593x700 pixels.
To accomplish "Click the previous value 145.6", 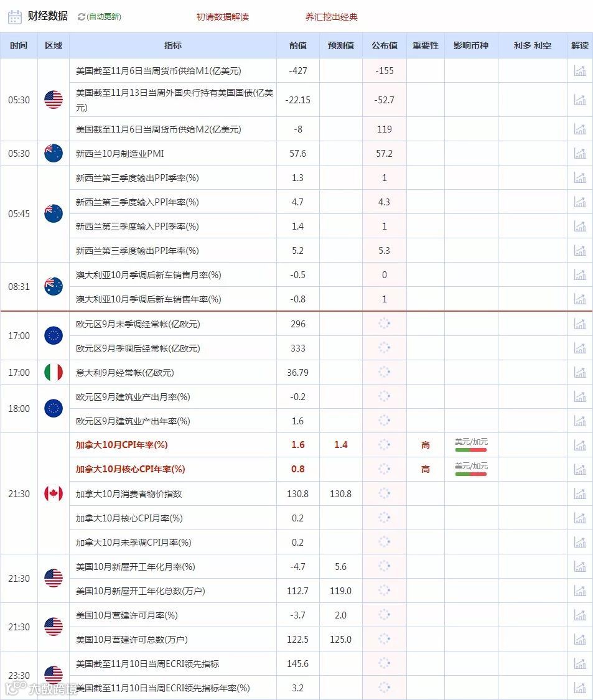I will coord(298,663).
